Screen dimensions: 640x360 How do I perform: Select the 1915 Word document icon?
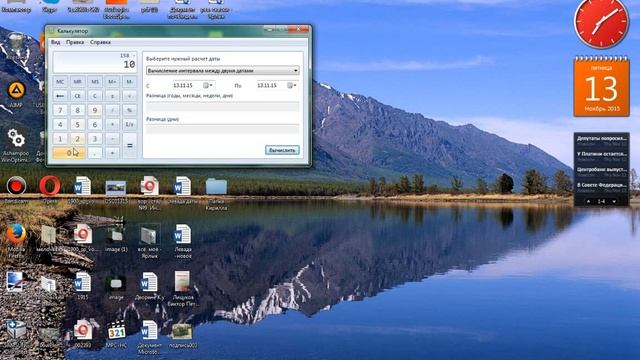[x=82, y=282]
